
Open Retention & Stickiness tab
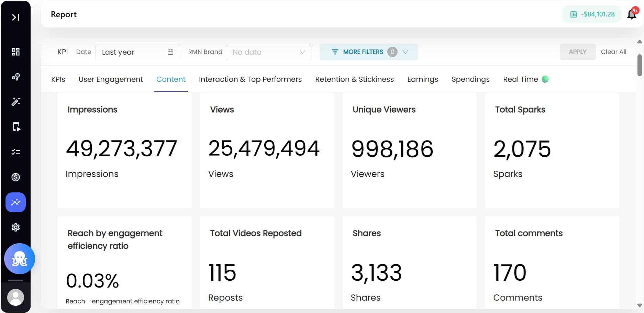point(354,79)
